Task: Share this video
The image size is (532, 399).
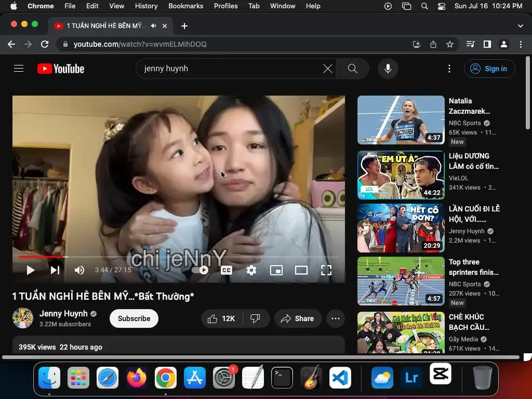Action: pos(298,318)
